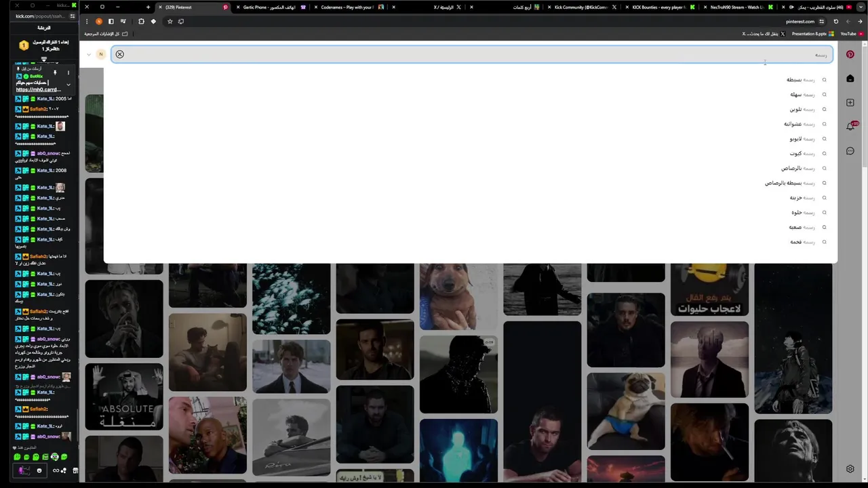Select suggestion 'رسمه سهله'

(802, 95)
